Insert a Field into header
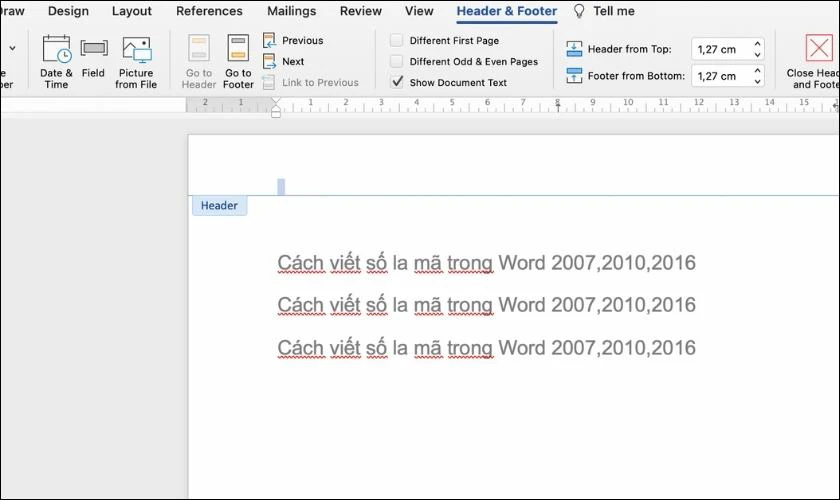Viewport: 840px width, 500px height. (x=93, y=59)
